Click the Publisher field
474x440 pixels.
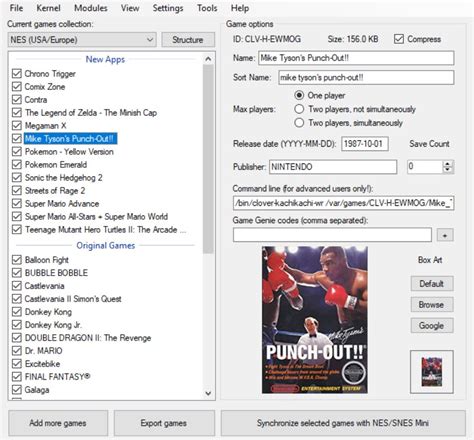[x=333, y=167]
